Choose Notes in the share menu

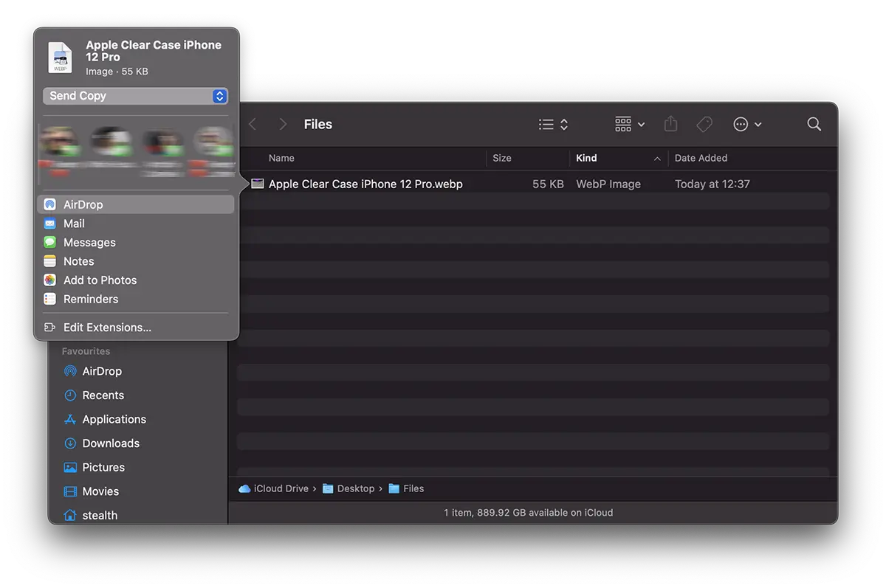(x=136, y=261)
